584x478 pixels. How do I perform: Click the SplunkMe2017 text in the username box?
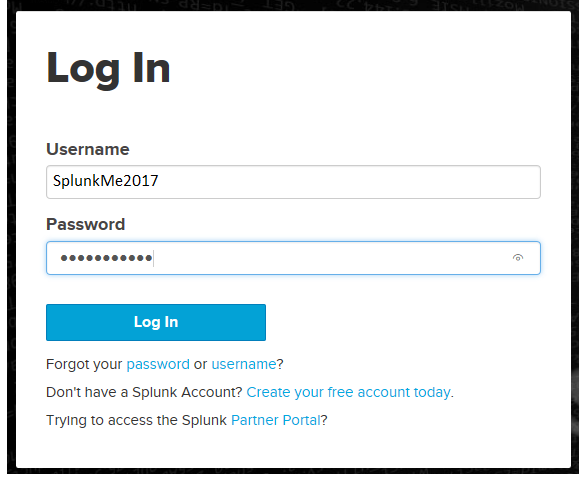105,181
